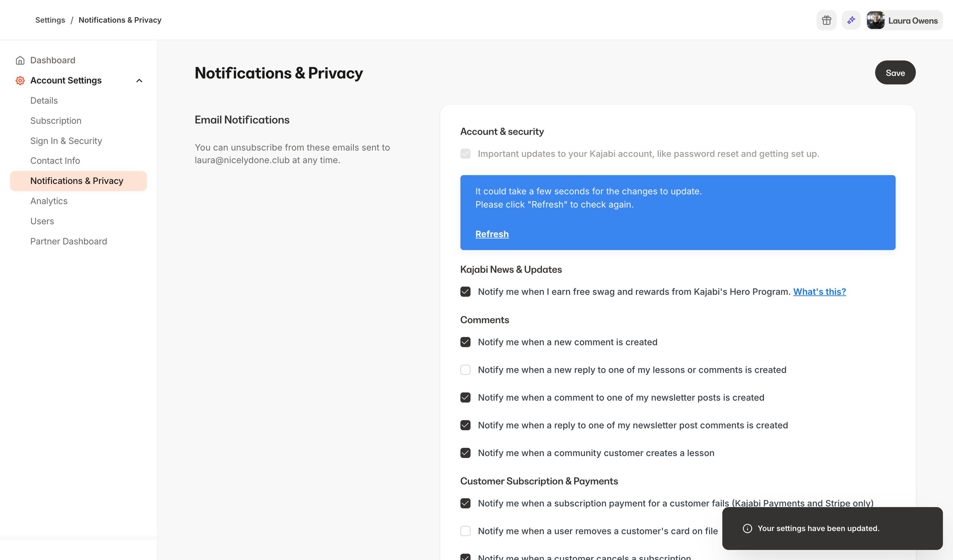953x560 pixels.
Task: Click the Account Settings gear icon
Action: pyautogui.click(x=20, y=81)
